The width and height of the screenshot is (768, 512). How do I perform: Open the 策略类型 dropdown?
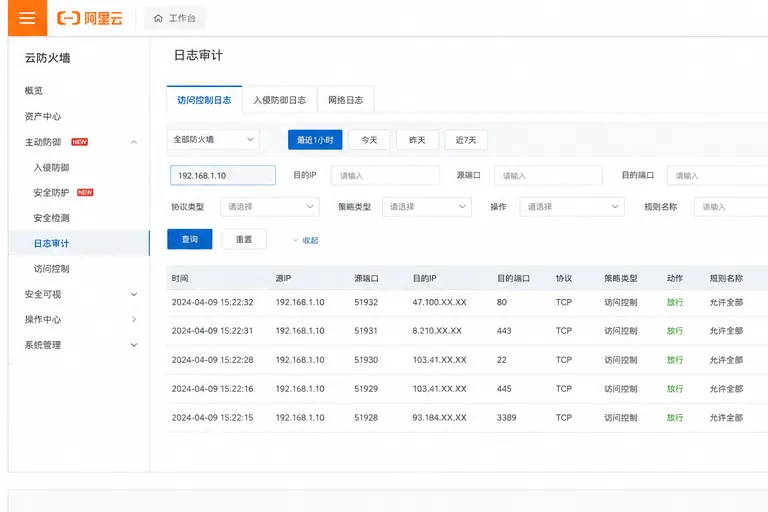427,207
